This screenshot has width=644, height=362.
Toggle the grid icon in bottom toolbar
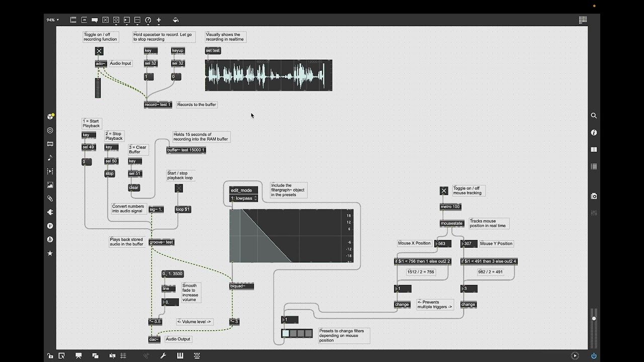point(123,355)
